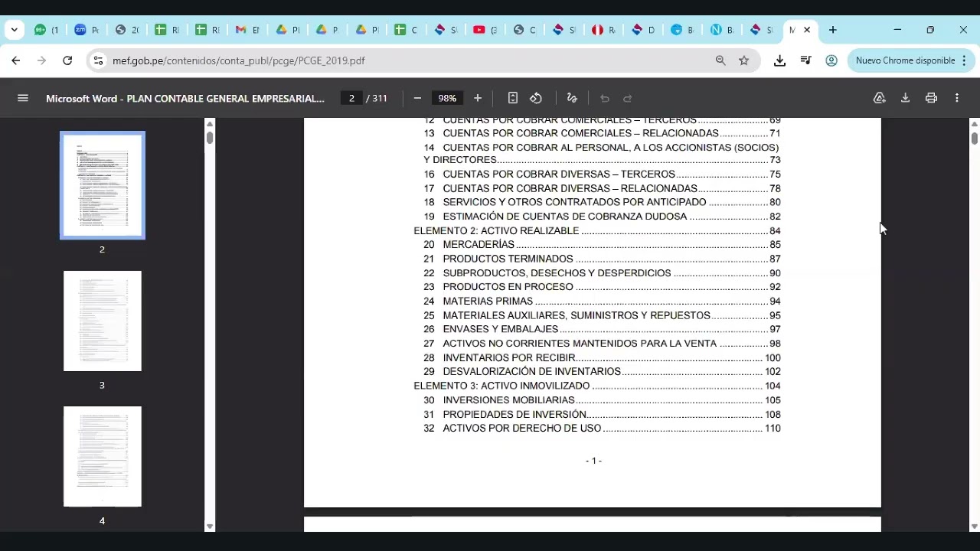980x551 pixels.
Task: Toggle the PDF sidebar menu icon
Action: 23,98
